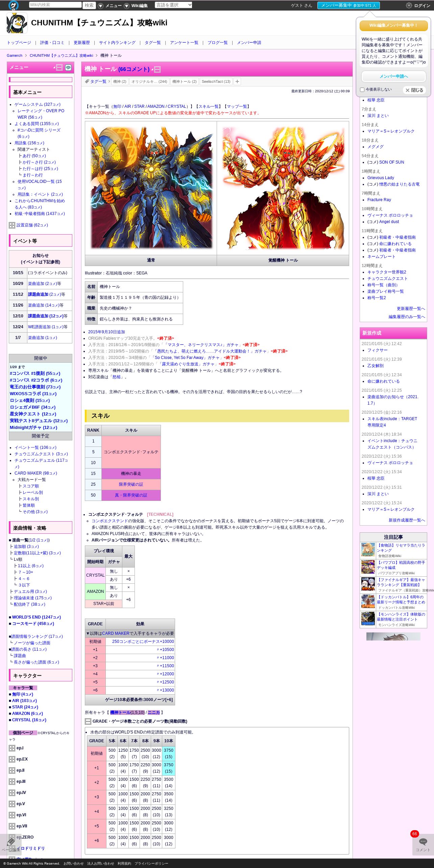Click the CARD MAKER link in GRADE table

pos(116,633)
